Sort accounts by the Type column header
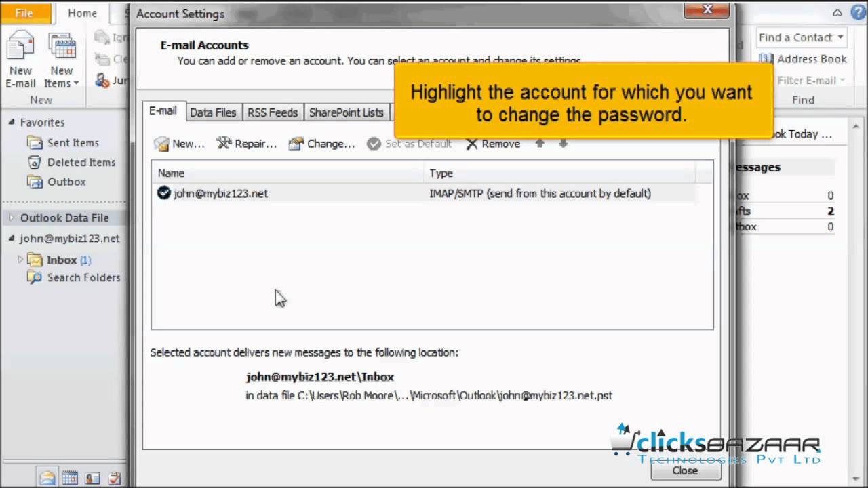868x488 pixels. 559,173
